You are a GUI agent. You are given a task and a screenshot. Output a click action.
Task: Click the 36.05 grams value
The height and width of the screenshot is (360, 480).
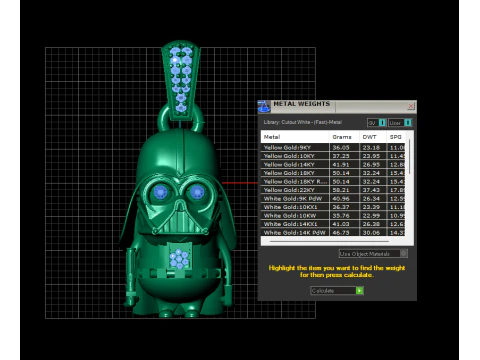(341, 147)
